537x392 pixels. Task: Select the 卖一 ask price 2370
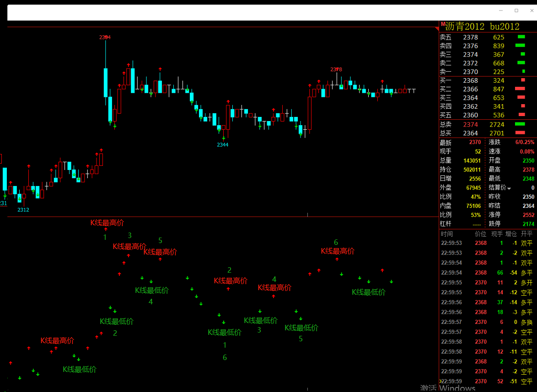[470, 72]
